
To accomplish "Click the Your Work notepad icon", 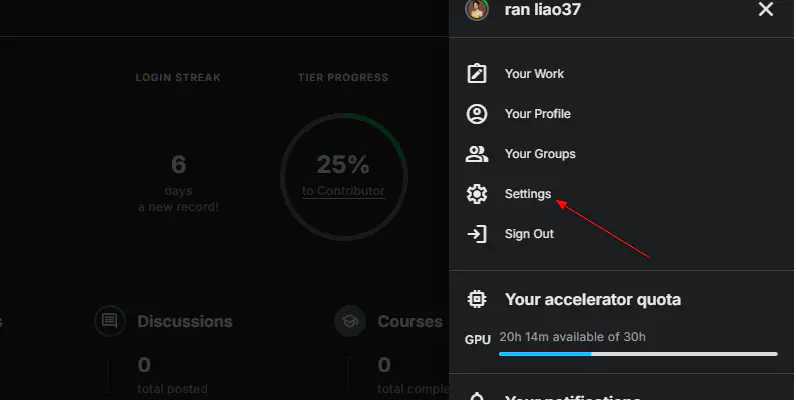I will coord(477,74).
